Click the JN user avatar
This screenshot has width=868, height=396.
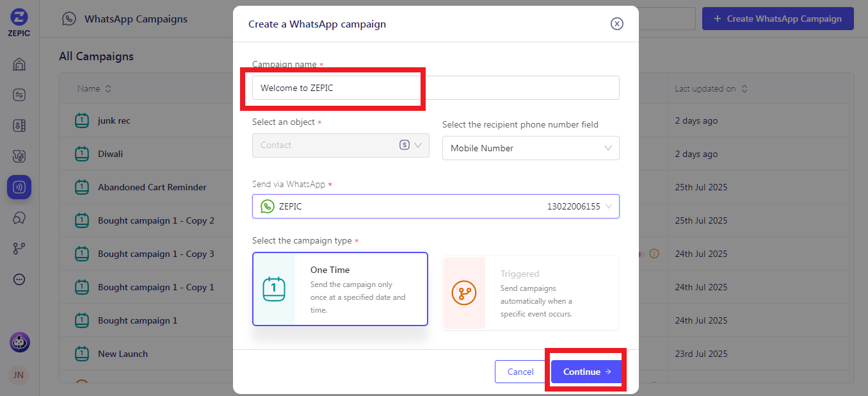coord(19,375)
